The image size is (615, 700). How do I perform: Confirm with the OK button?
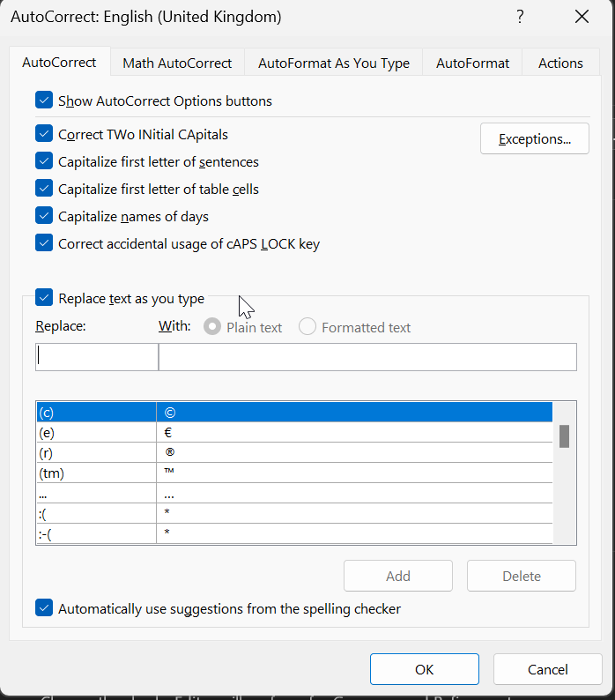(425, 669)
